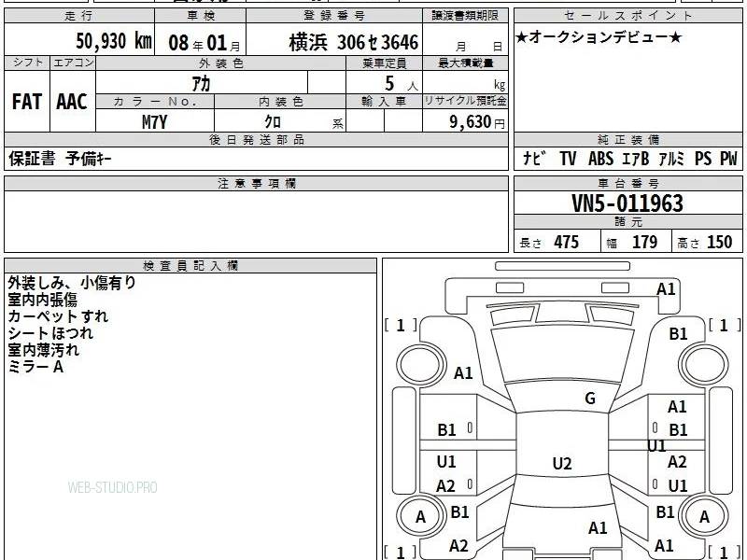Click the PS equipment entry
Viewport: 747px width, 560px height.
click(703, 158)
